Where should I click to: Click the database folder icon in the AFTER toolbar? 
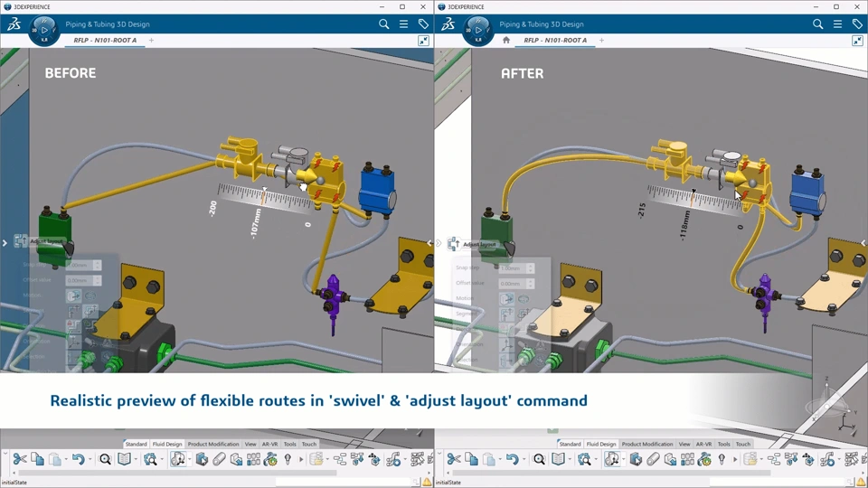(750, 459)
